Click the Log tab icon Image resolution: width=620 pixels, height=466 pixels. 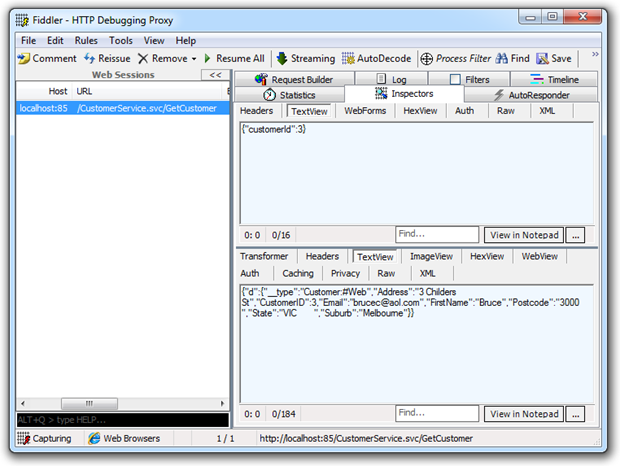point(381,79)
